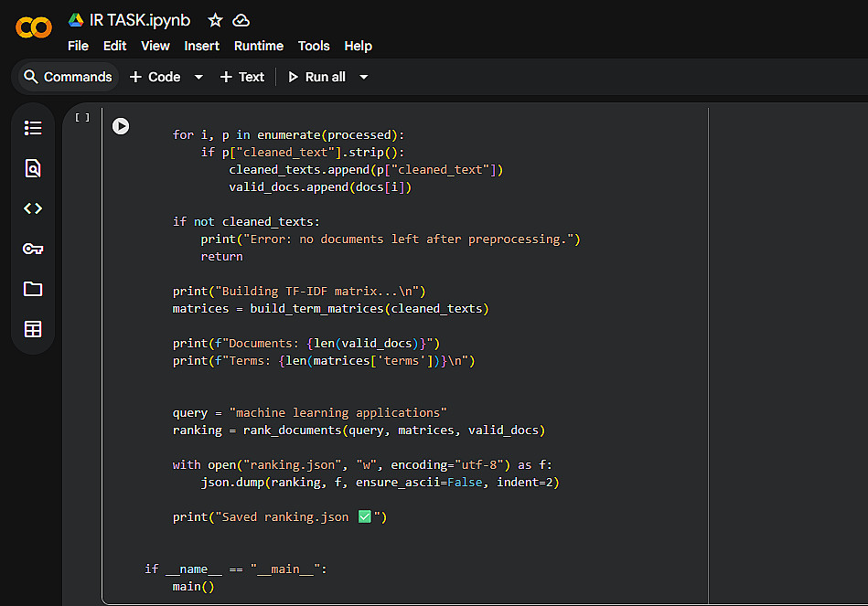Open the Secrets key panel
The image size is (868, 606).
pyautogui.click(x=33, y=249)
